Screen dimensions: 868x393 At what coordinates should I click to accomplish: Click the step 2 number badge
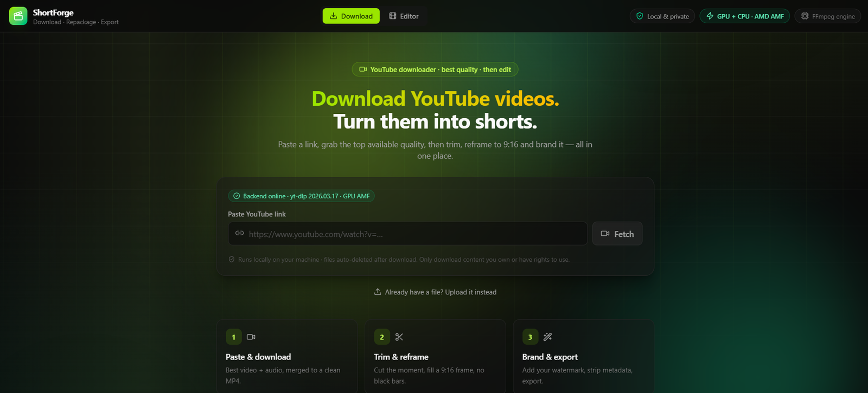coord(382,337)
